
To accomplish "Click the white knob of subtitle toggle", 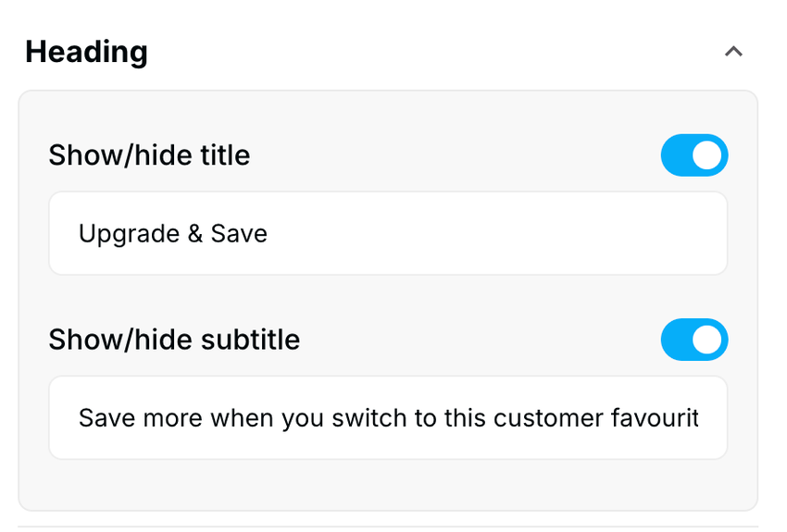I will point(707,340).
